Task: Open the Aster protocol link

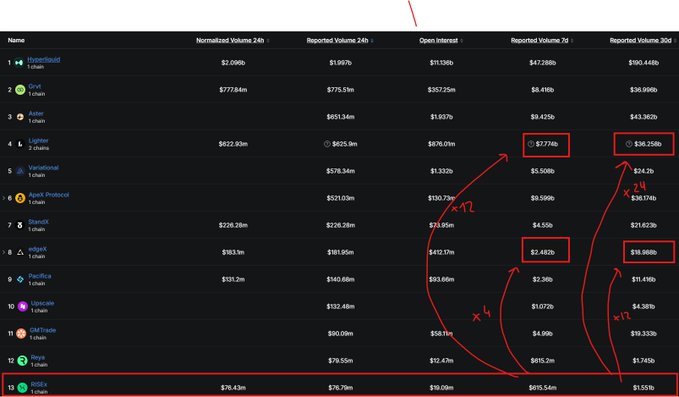Action: coord(36,114)
